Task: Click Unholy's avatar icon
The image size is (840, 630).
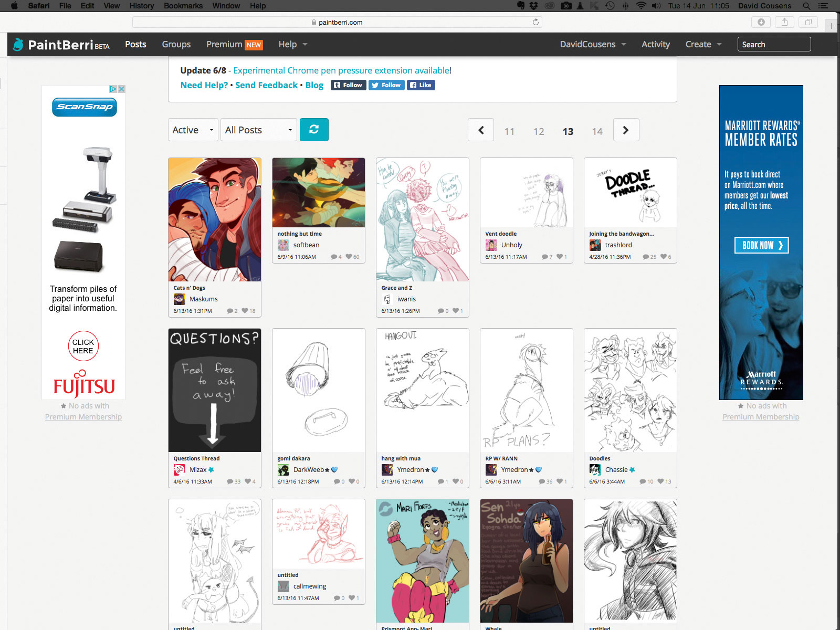Action: point(491,245)
